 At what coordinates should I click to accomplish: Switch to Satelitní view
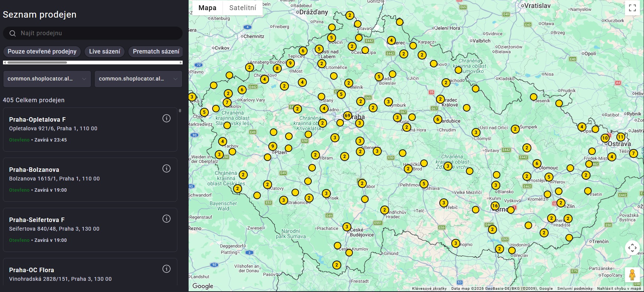243,8
